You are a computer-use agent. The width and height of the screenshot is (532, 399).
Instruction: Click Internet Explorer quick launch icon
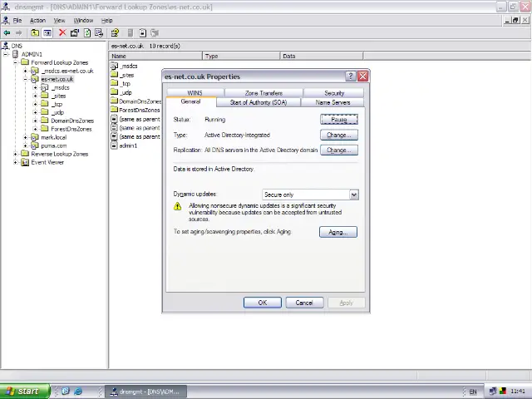77,392
